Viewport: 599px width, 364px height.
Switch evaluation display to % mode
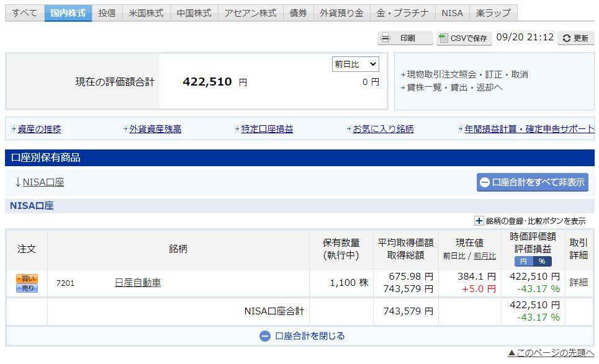tap(542, 261)
